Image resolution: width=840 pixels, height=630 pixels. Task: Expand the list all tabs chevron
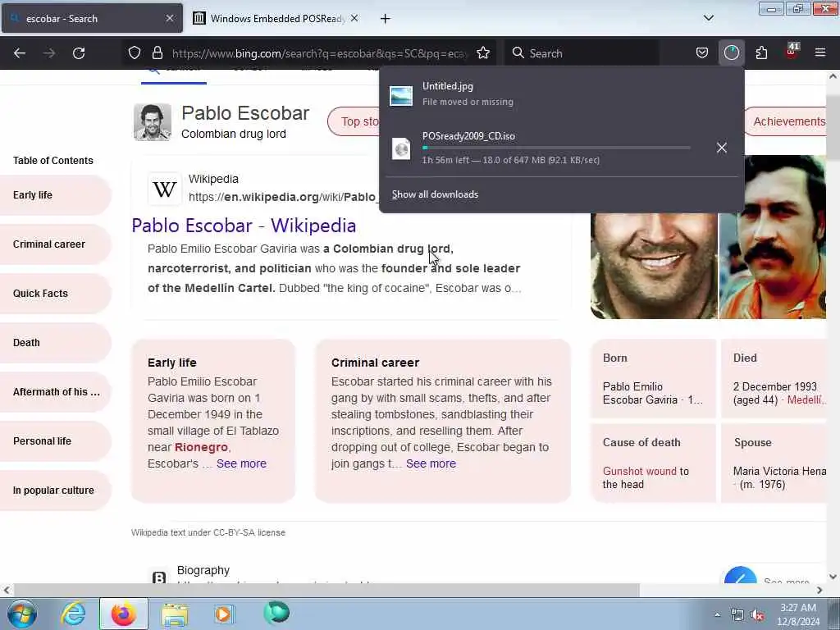pyautogui.click(x=709, y=18)
